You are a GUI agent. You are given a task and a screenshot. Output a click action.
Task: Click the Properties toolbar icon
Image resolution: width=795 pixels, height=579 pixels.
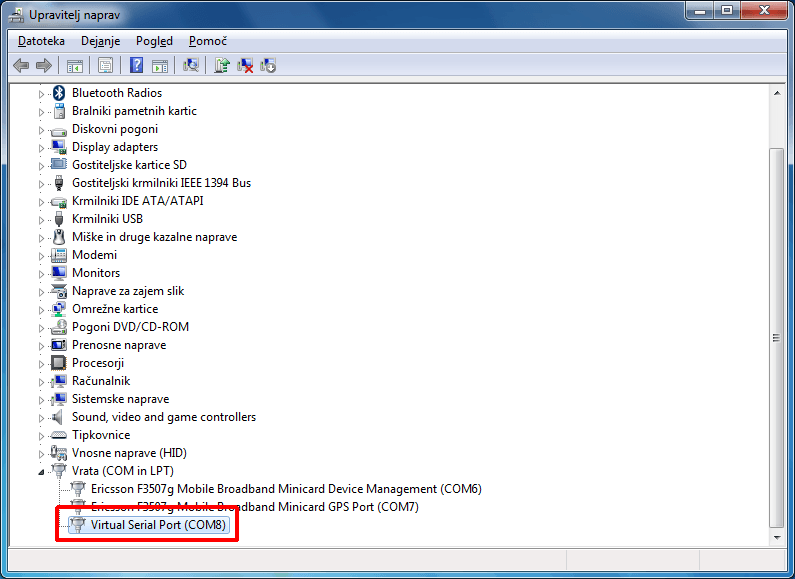tap(105, 66)
